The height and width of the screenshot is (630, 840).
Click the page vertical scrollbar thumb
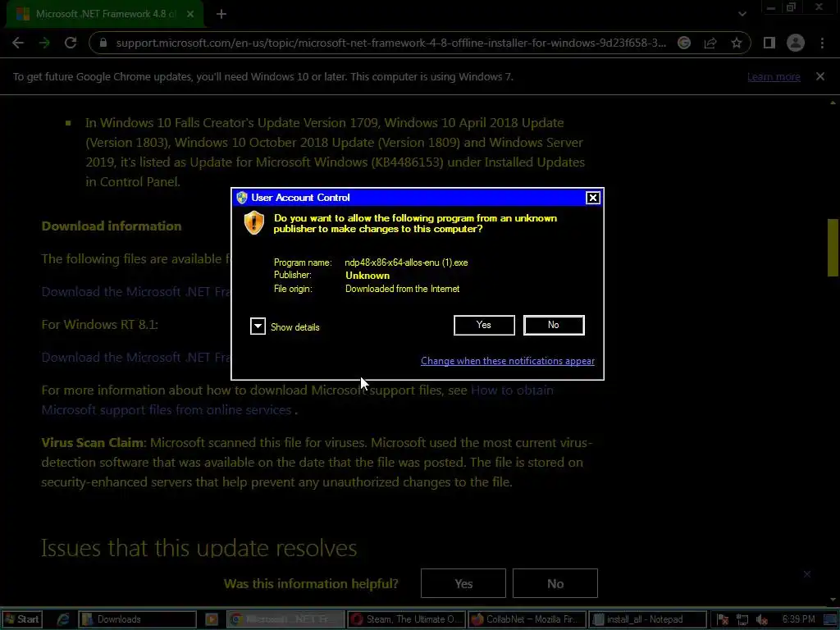click(x=833, y=248)
